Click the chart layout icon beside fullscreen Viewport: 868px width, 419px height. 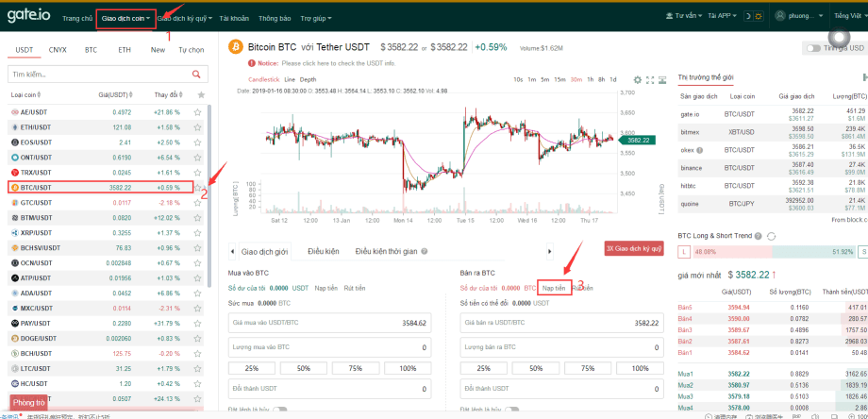click(x=662, y=79)
